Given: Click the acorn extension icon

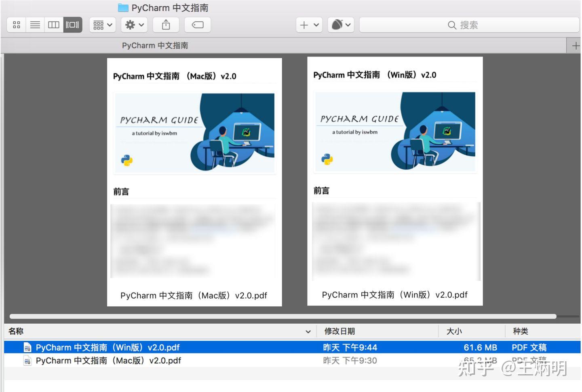Looking at the screenshot, I should tap(336, 25).
